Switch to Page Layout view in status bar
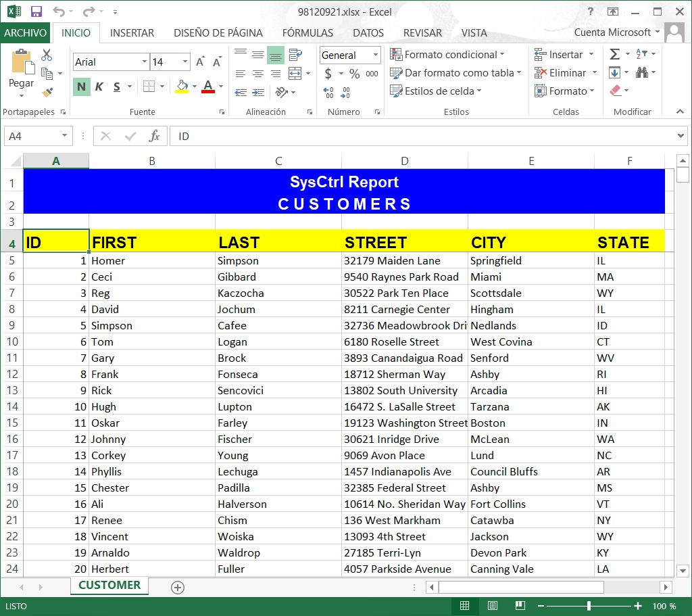The image size is (692, 616). coord(493,605)
